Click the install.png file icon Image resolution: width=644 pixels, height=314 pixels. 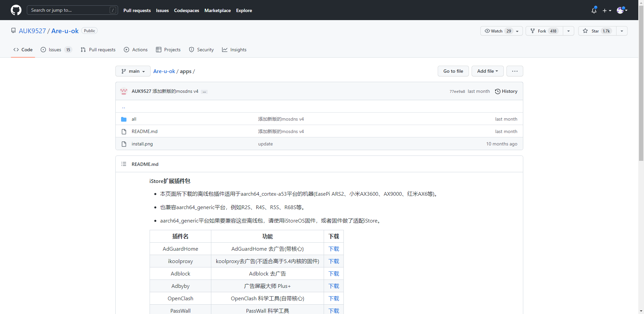pyautogui.click(x=124, y=144)
